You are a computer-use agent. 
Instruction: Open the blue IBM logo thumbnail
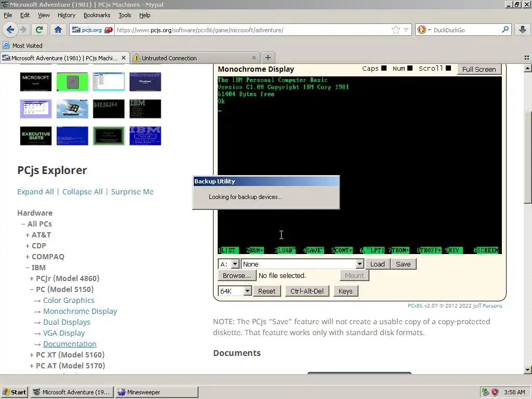[145, 136]
